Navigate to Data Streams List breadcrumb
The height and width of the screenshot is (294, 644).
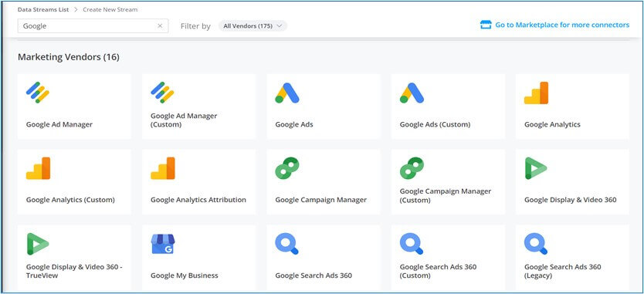pos(43,9)
